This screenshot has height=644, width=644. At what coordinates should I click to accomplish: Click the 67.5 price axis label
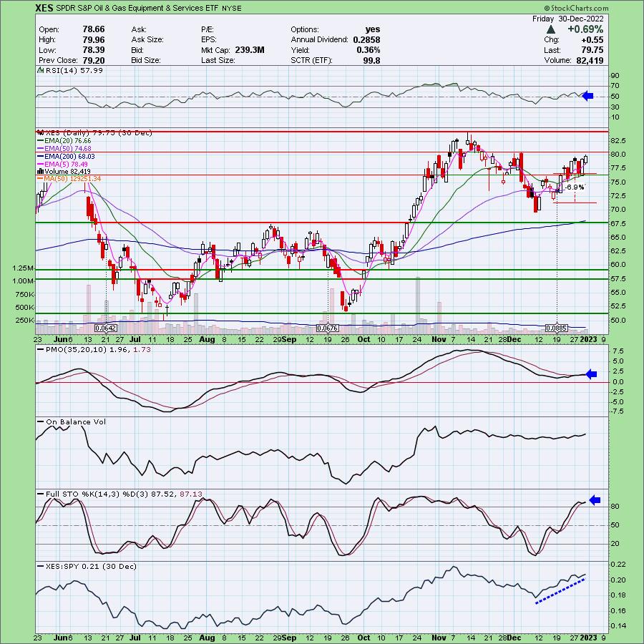(x=618, y=224)
